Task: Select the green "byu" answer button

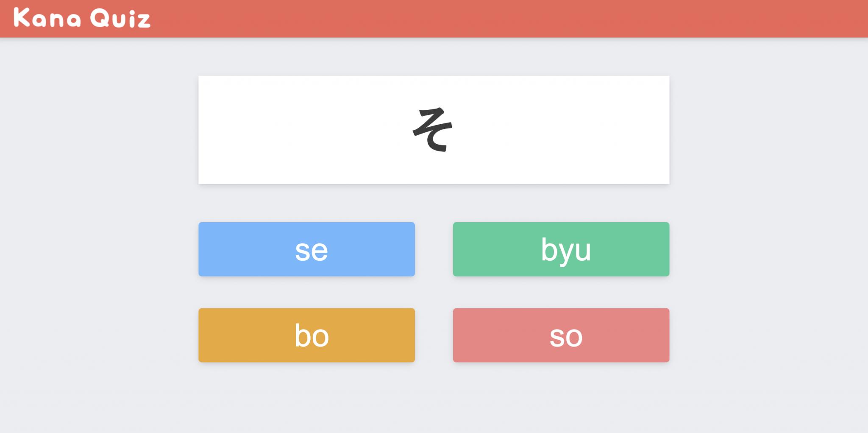Action: [x=561, y=249]
